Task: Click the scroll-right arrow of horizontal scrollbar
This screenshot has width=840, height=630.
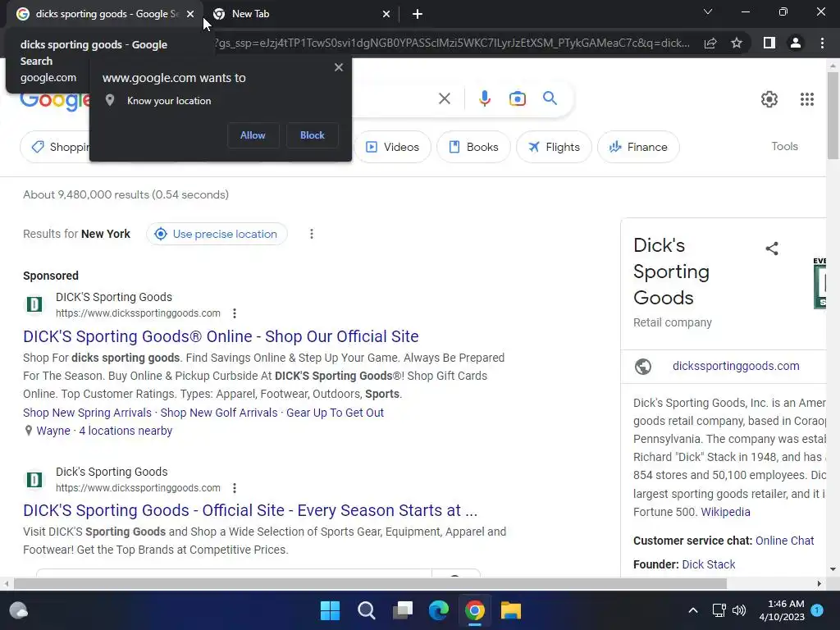Action: coord(819,583)
